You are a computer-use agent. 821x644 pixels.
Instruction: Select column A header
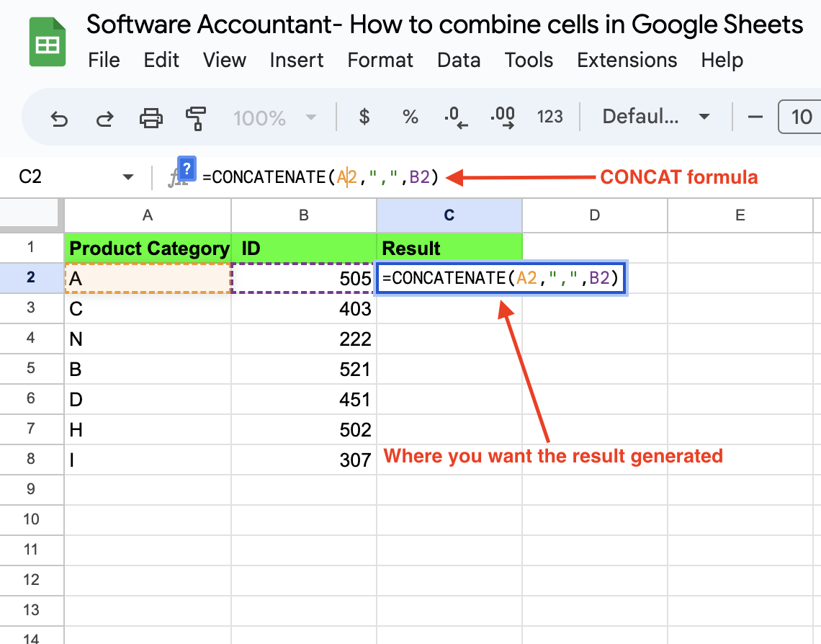click(x=148, y=215)
